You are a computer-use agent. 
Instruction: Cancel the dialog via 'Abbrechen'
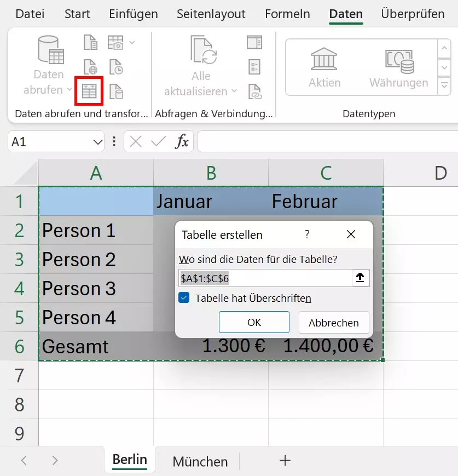click(x=333, y=322)
